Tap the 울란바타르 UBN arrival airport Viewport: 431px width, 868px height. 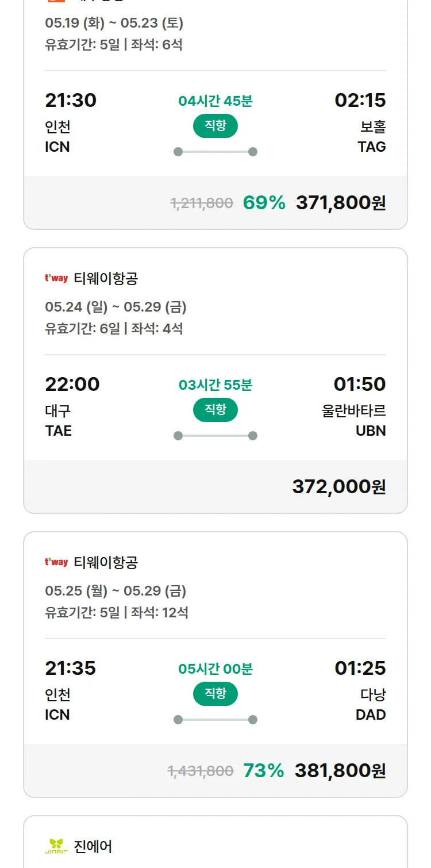[354, 421]
